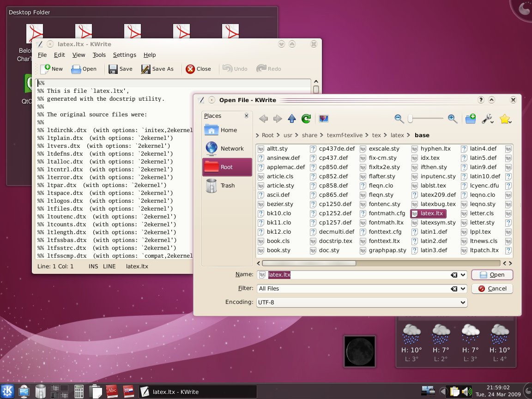Click the INS indicator in KWrite status bar
Viewport: 532px width, 399px height.
click(x=93, y=266)
